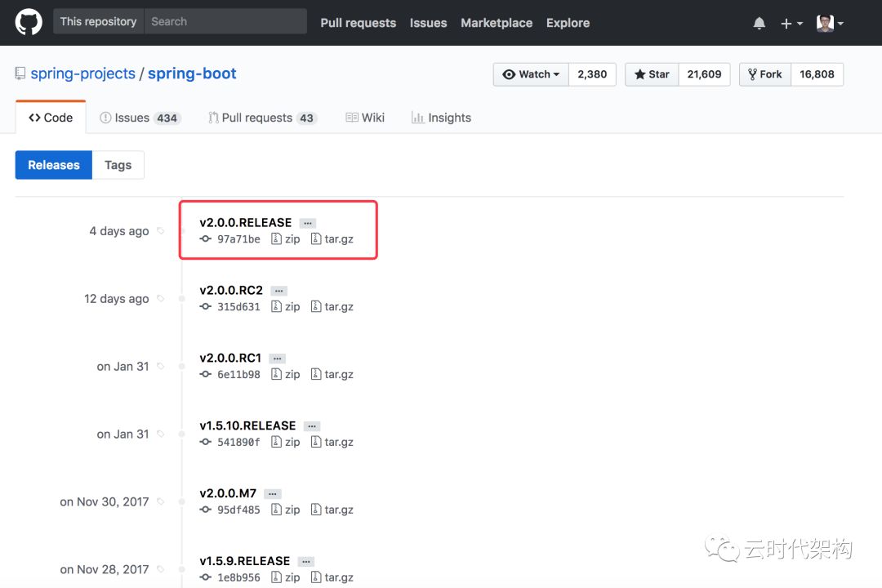Expand v2.0.0.RC1 ellipsis details
Viewport: 882px width, 588px height.
click(278, 359)
